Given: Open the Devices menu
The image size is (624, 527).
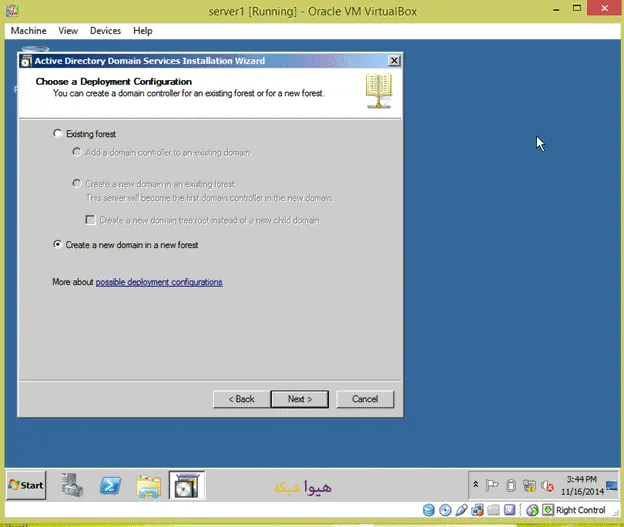Looking at the screenshot, I should 105,31.
